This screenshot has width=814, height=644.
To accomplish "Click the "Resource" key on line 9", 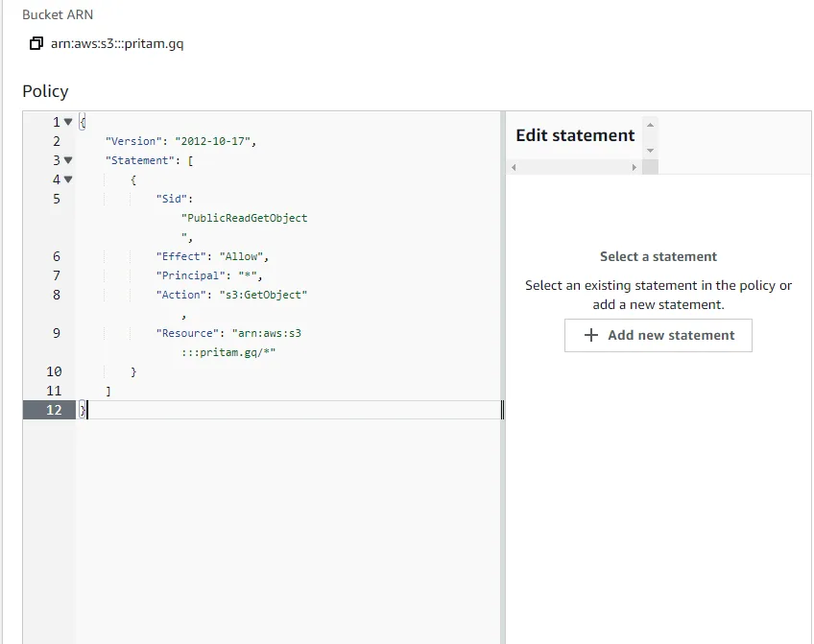I will tap(187, 333).
